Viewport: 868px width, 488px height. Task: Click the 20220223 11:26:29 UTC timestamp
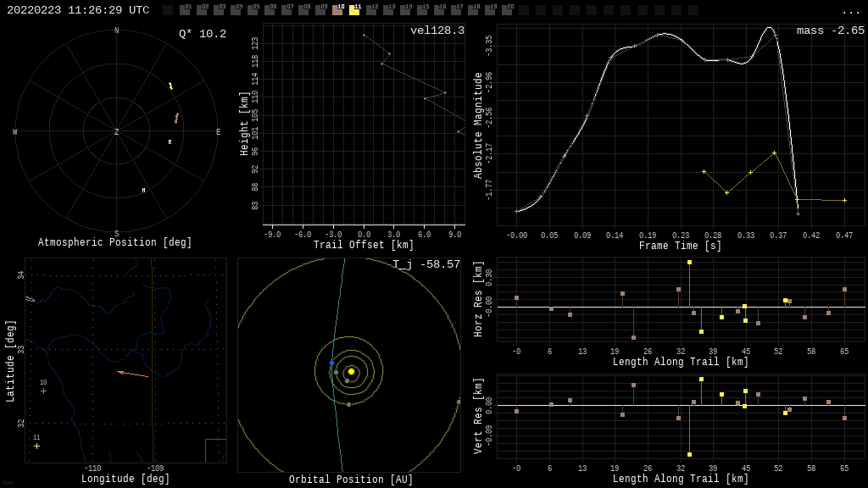pyautogui.click(x=78, y=10)
